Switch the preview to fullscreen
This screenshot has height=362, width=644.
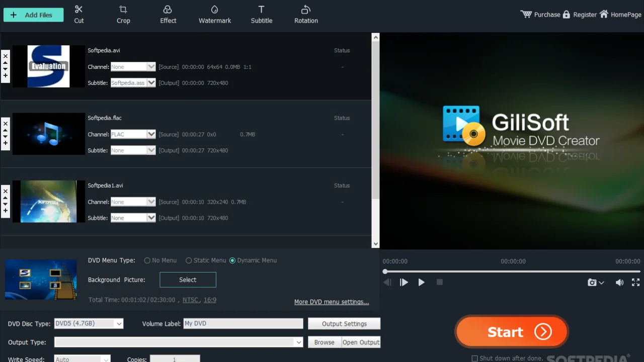click(x=635, y=283)
